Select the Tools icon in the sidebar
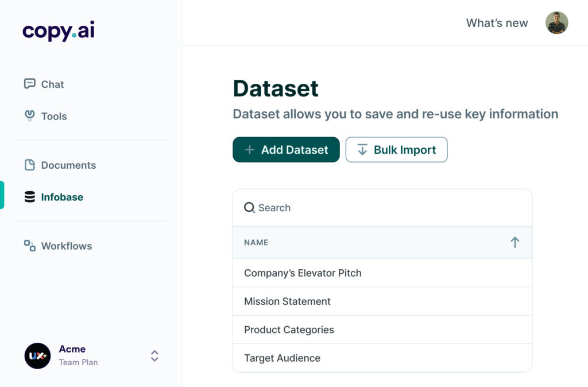 [x=29, y=116]
